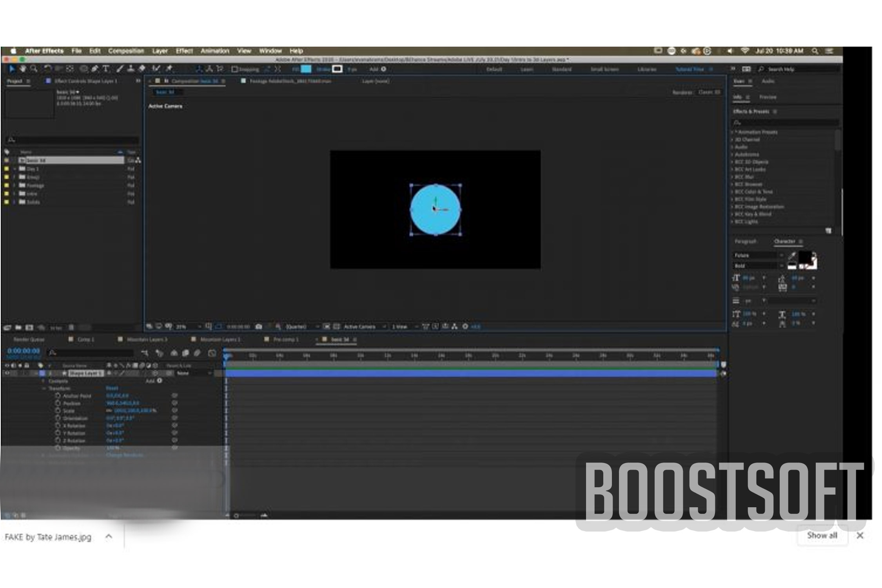Viewport: 882px width, 588px height.
Task: Open downloaded file FAKE by Tate James.jpg
Action: (x=48, y=537)
